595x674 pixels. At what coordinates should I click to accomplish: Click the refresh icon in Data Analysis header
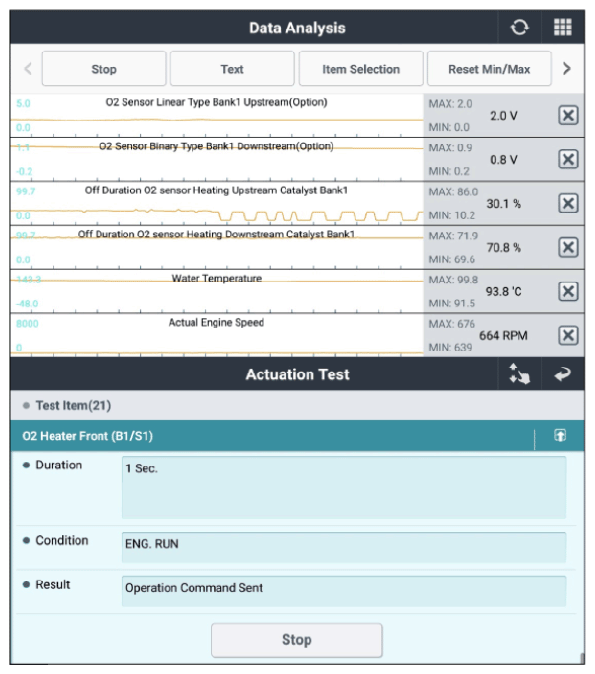tap(519, 28)
